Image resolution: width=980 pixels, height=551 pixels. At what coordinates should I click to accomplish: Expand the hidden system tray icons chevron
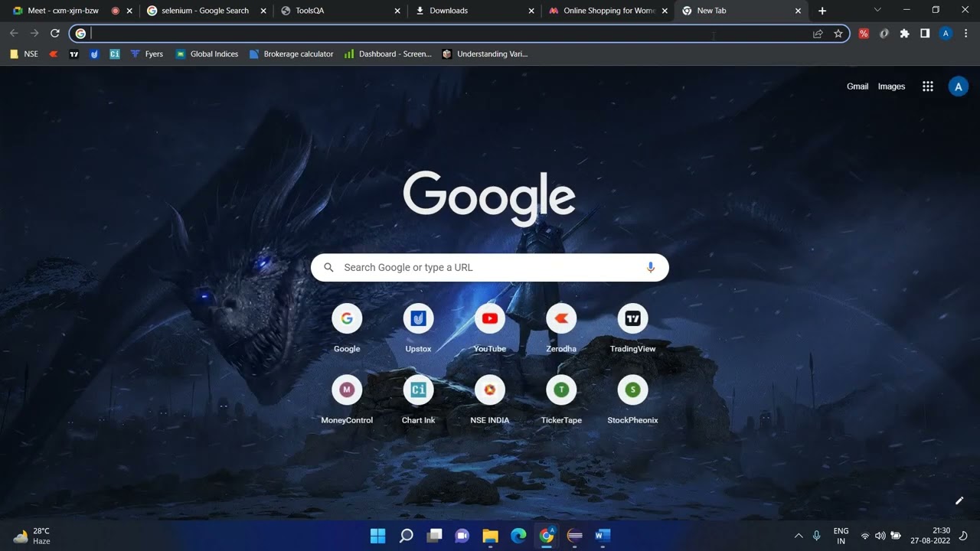point(799,536)
